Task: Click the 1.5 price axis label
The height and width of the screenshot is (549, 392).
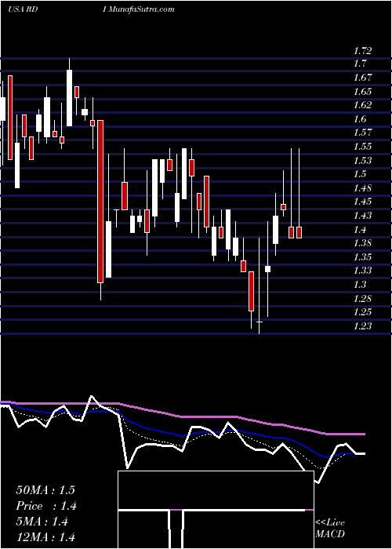Action: [x=360, y=174]
